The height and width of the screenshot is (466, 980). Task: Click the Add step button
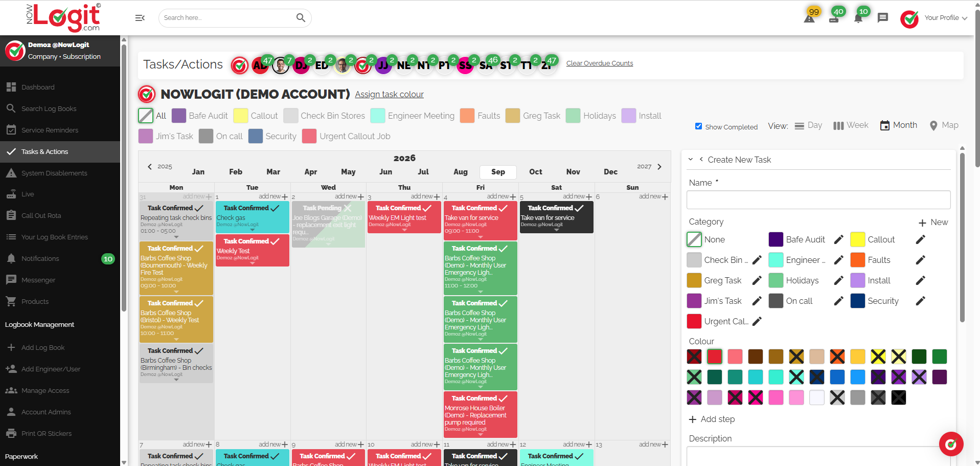[x=712, y=419]
